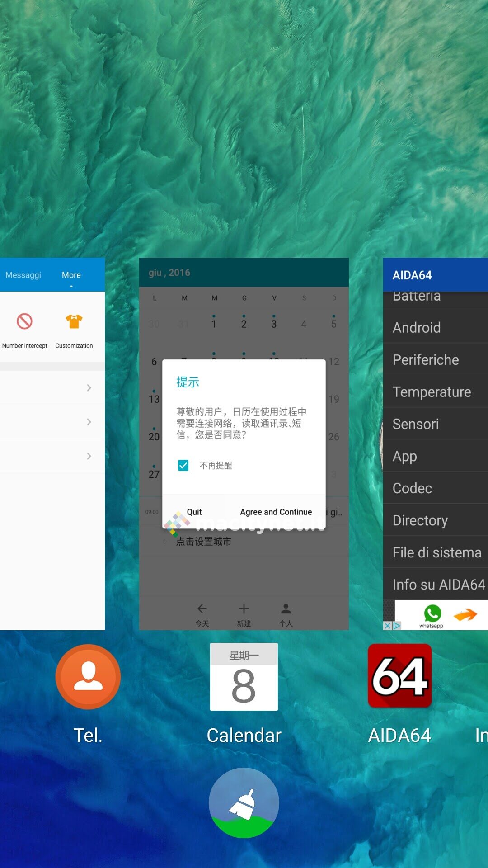Tap the Tel. app label

pyautogui.click(x=88, y=735)
